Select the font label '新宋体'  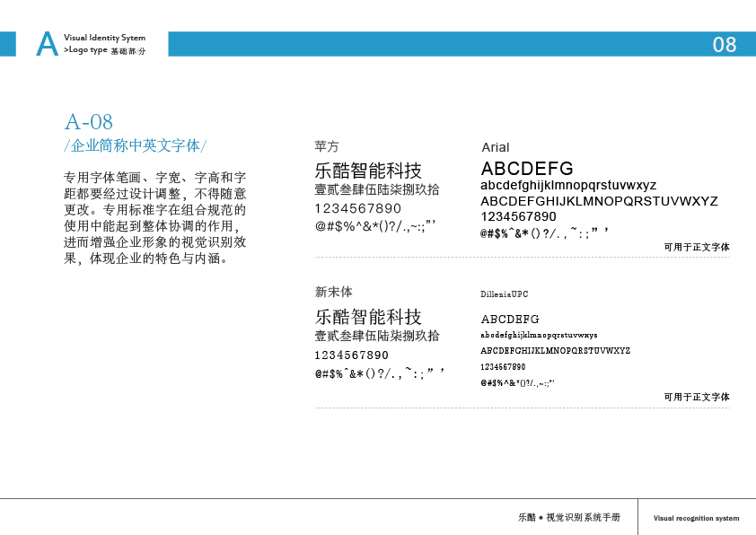click(333, 292)
